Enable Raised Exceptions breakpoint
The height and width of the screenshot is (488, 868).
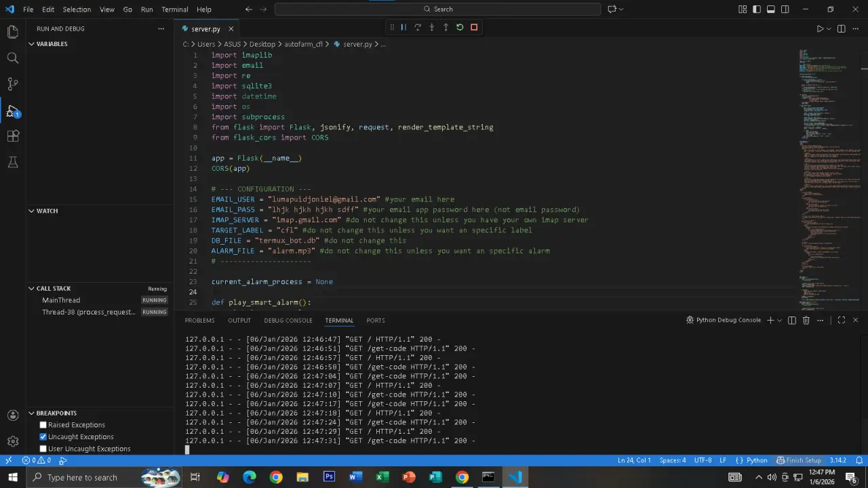(x=43, y=425)
